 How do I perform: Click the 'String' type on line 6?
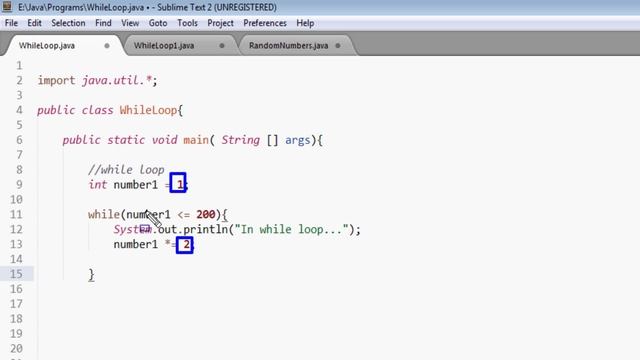coord(240,140)
